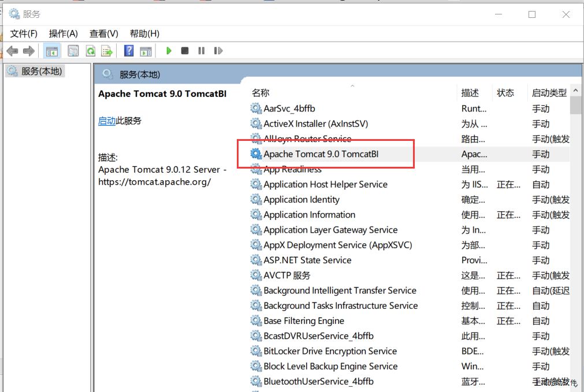Screen dimensions: 584x392
Task: Select 服务(本地) in the left tree
Action: click(x=41, y=71)
